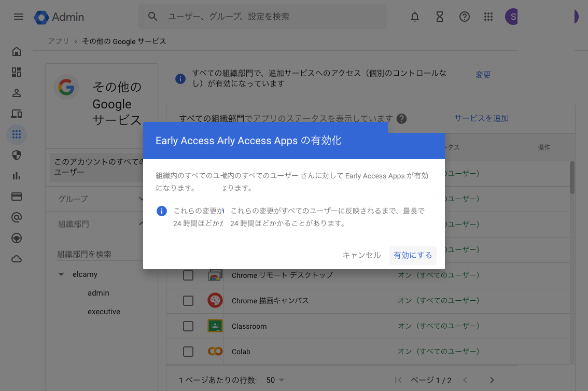Select the Classroom row checkbox
The height and width of the screenshot is (391, 588).
click(x=188, y=326)
